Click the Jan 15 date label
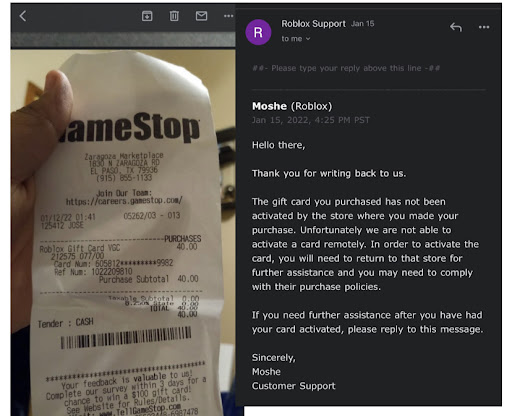The width and height of the screenshot is (512, 416). tap(362, 24)
